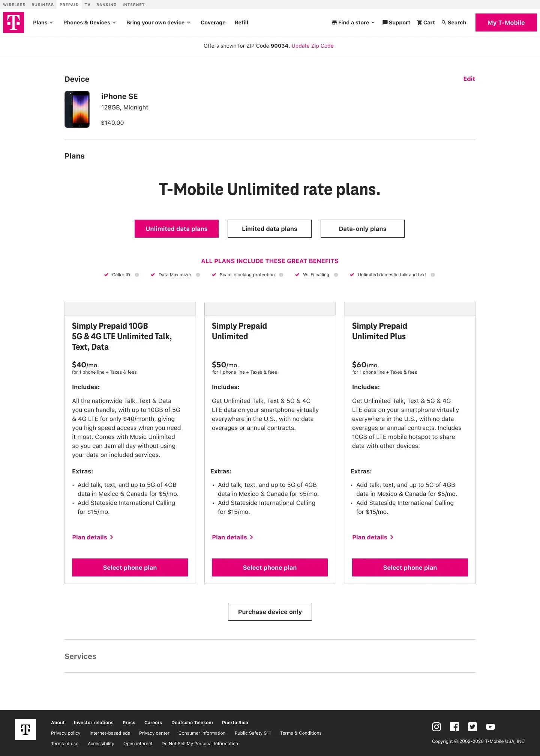Click the Update Zip Code link

tap(312, 46)
